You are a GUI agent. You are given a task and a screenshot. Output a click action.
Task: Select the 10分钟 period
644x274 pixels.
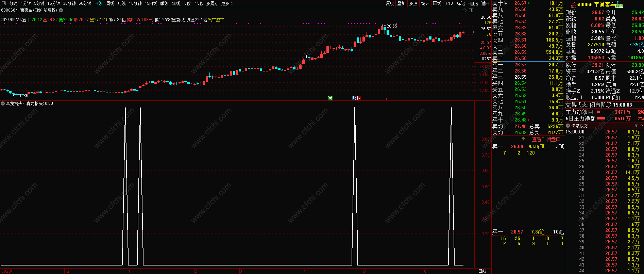[135, 3]
